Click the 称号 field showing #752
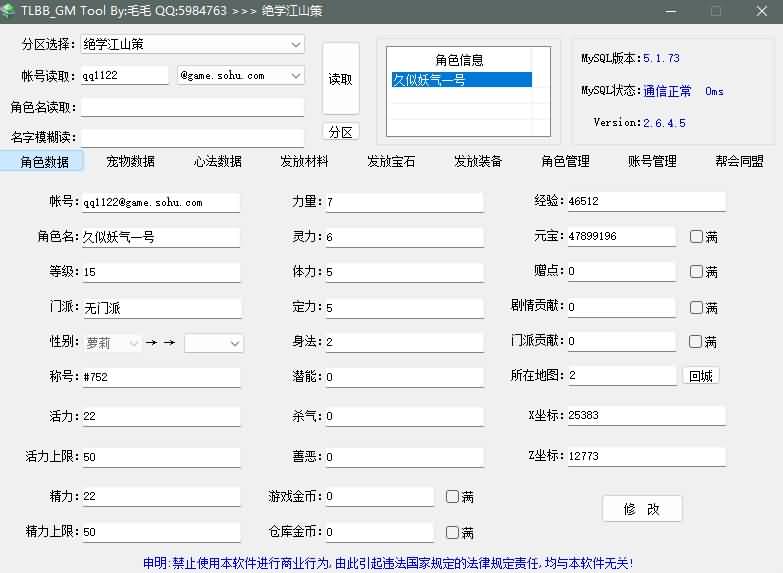 click(161, 377)
